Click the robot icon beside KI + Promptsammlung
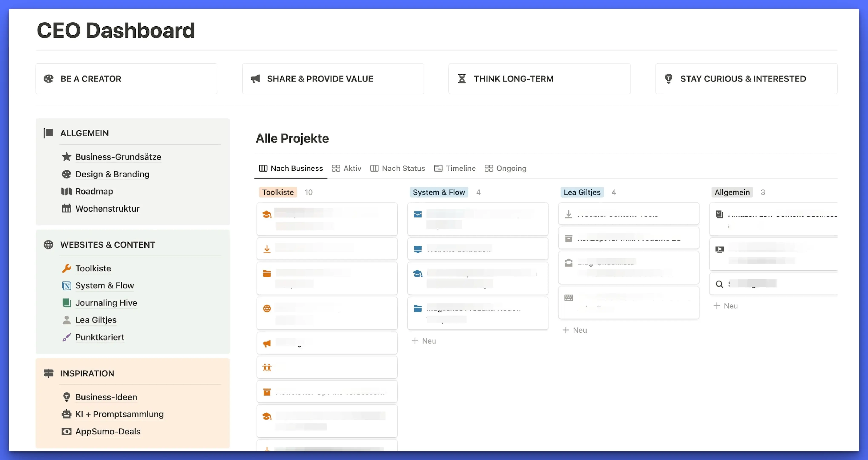The height and width of the screenshot is (460, 868). click(66, 414)
